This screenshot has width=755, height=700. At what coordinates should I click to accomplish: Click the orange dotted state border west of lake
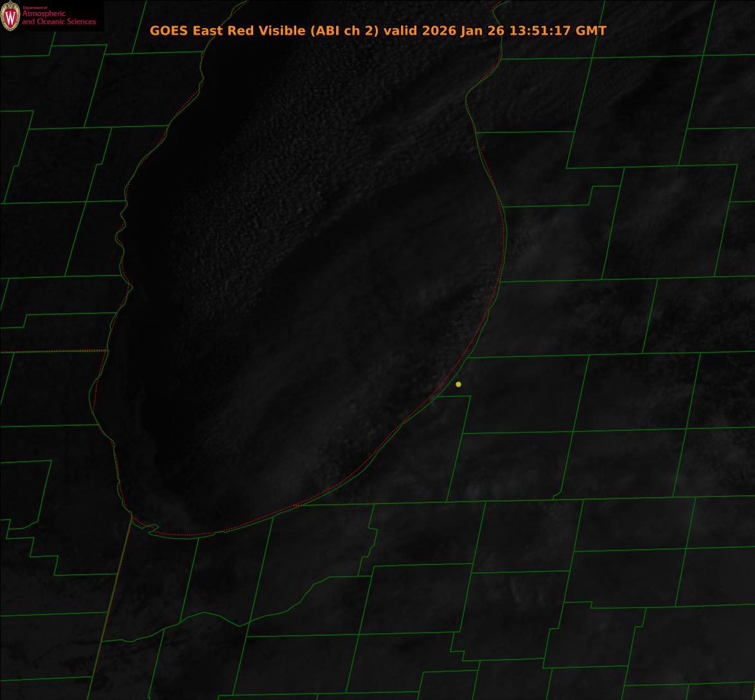51,351
